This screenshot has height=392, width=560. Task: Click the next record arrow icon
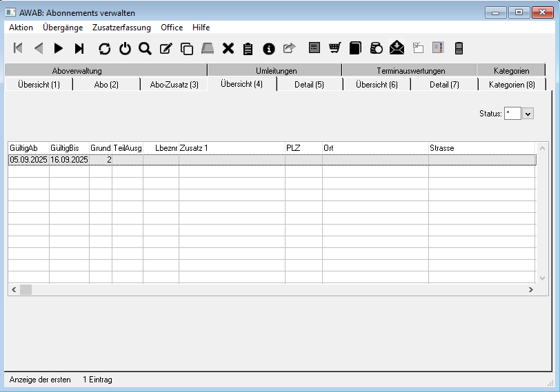click(59, 48)
